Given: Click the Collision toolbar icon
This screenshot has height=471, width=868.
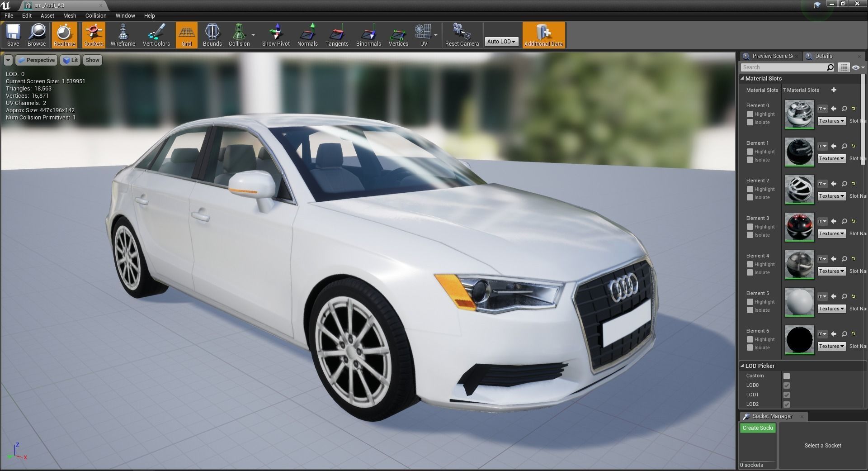Looking at the screenshot, I should [x=239, y=35].
